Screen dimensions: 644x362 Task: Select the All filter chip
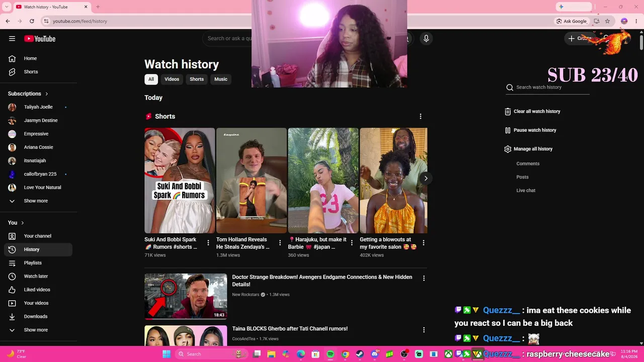click(151, 79)
